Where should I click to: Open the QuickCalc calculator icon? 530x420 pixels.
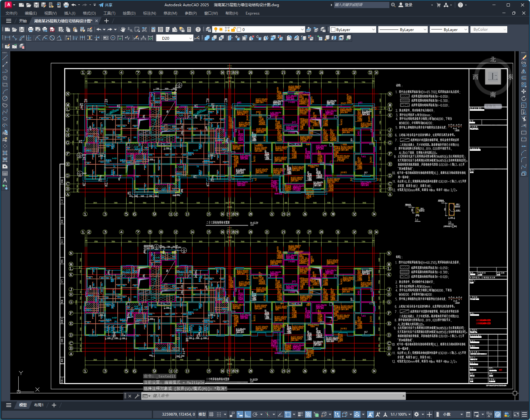189,29
